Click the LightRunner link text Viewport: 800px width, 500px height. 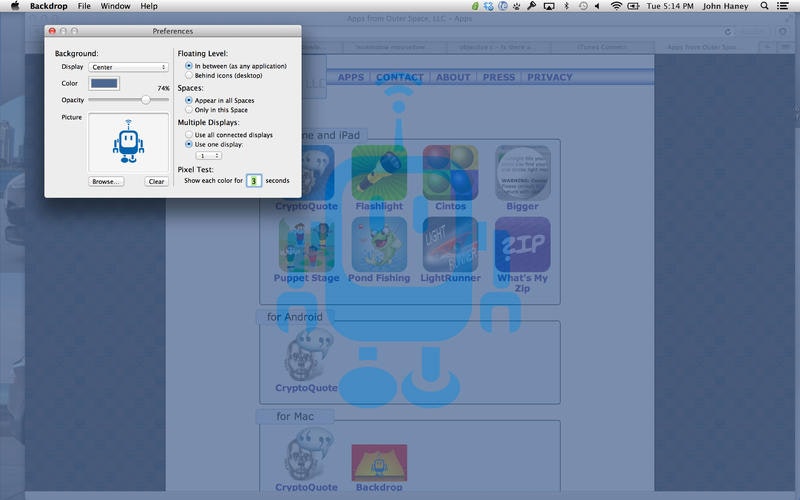(x=451, y=278)
